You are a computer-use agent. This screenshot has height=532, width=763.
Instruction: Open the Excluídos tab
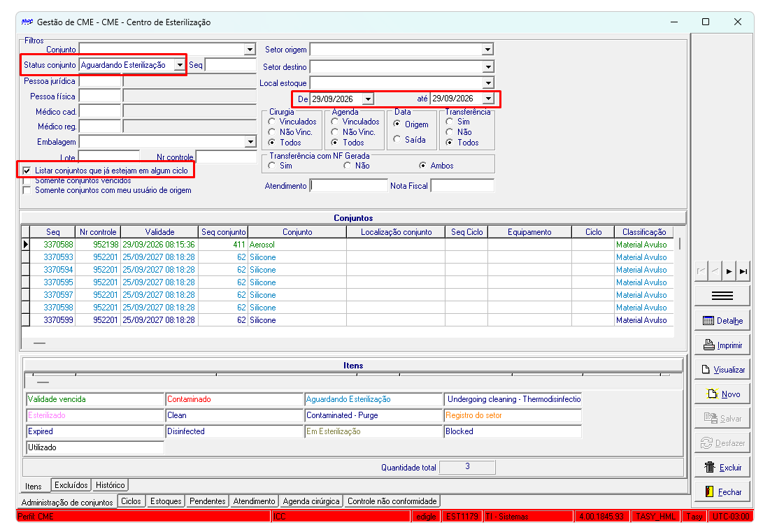tap(71, 485)
